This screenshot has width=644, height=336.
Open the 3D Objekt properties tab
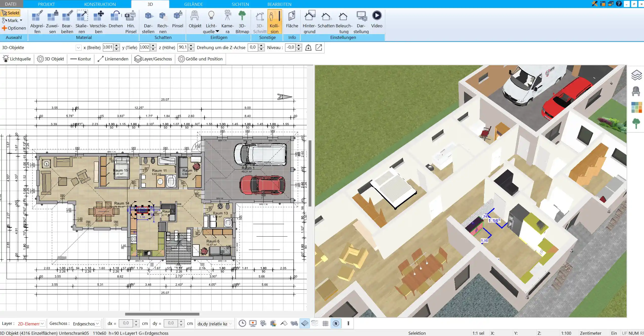pos(51,59)
